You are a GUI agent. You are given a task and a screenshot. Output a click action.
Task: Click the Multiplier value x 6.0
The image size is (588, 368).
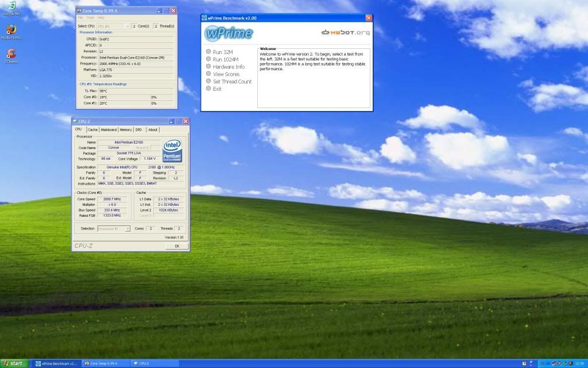point(112,205)
